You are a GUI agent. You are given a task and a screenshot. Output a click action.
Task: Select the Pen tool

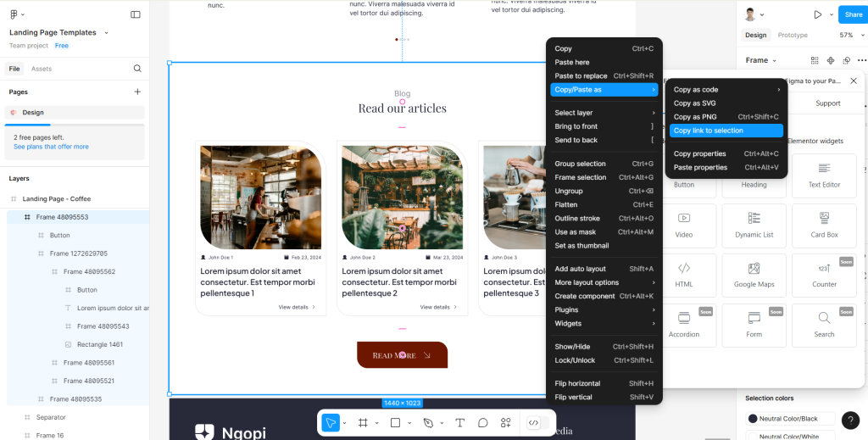pyautogui.click(x=428, y=423)
